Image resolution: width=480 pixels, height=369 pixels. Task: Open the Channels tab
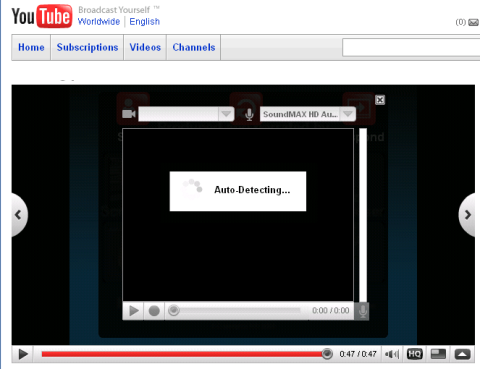(x=194, y=47)
